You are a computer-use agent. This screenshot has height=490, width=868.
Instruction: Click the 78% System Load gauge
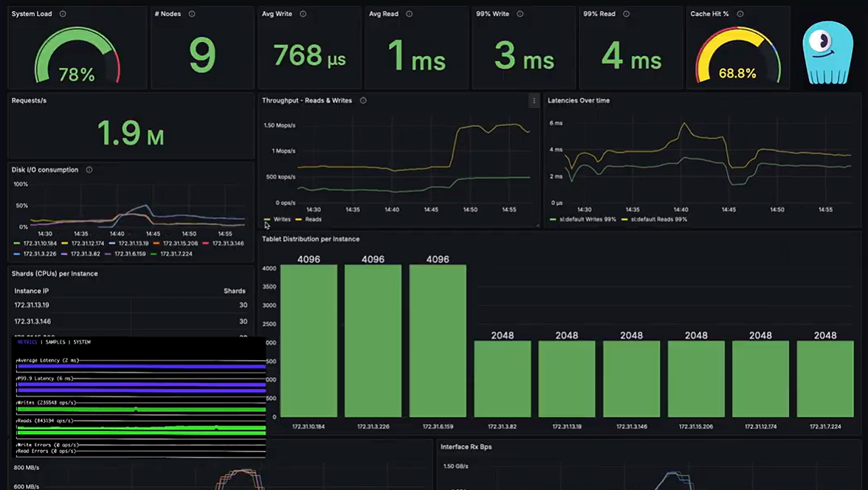click(77, 55)
